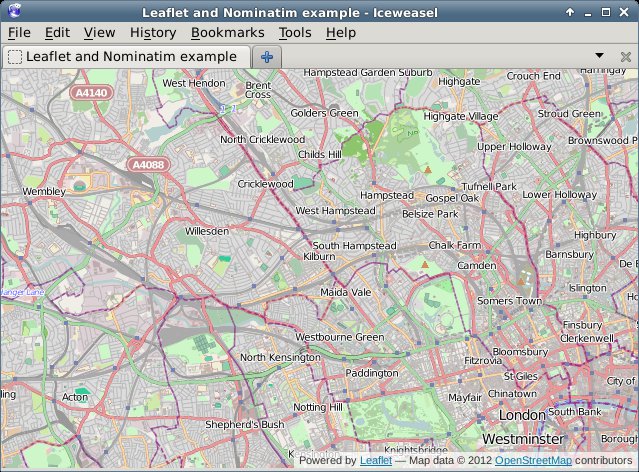Expand the History menu
Viewport: 639px width, 472px height.
point(153,33)
